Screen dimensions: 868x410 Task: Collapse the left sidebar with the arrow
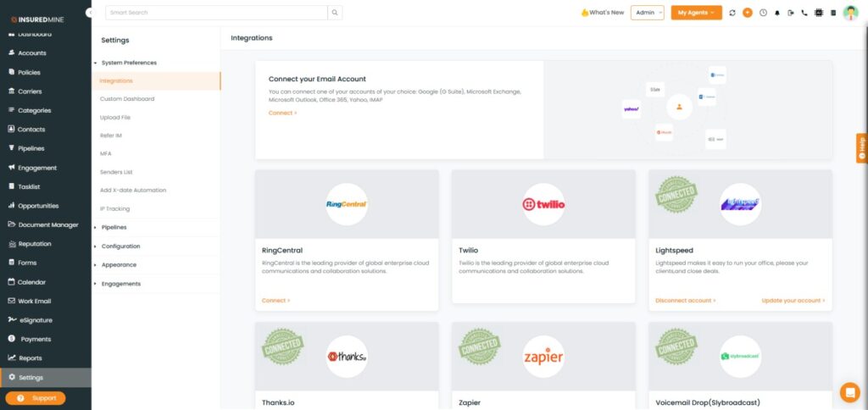click(90, 13)
